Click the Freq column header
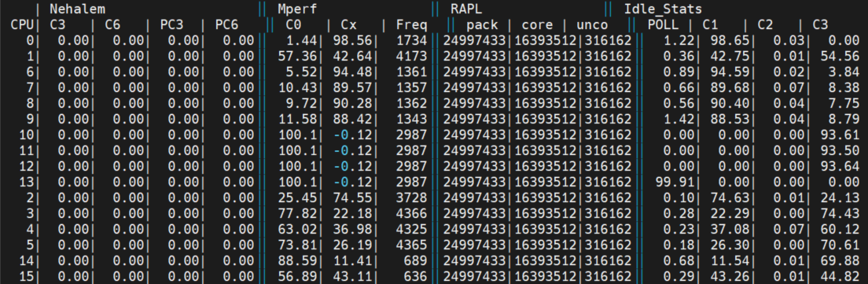 tap(411, 25)
